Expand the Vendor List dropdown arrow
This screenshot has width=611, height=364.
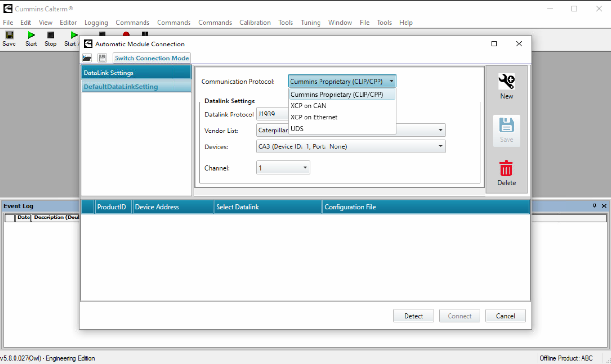(440, 130)
